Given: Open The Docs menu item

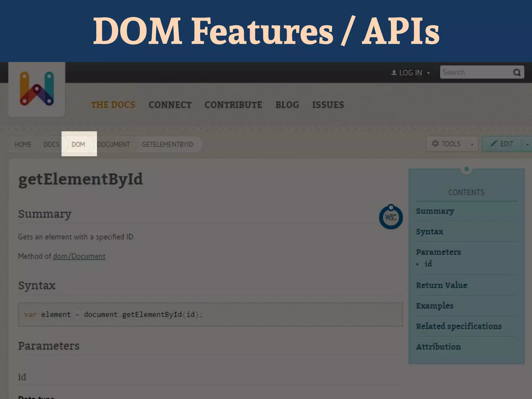Looking at the screenshot, I should (113, 105).
